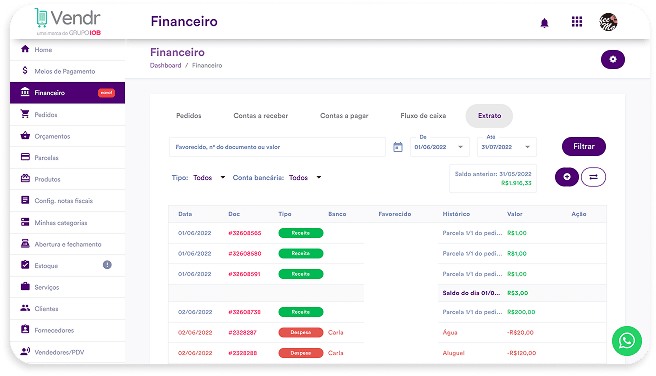The image size is (656, 376).
Task: Open document #32608585
Action: [245, 233]
